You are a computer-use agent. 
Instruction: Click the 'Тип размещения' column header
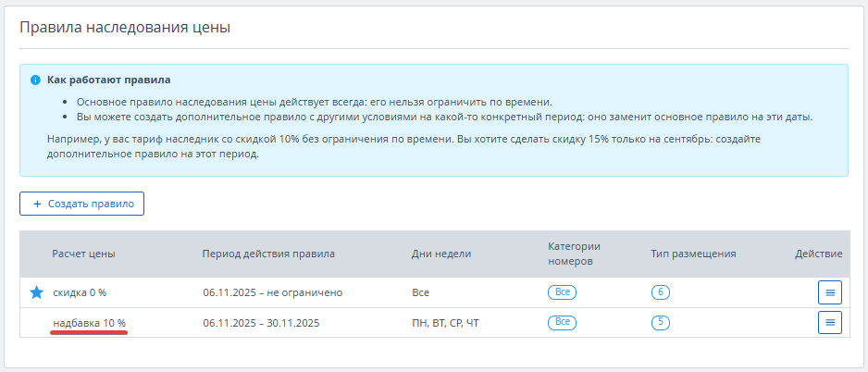coord(693,254)
